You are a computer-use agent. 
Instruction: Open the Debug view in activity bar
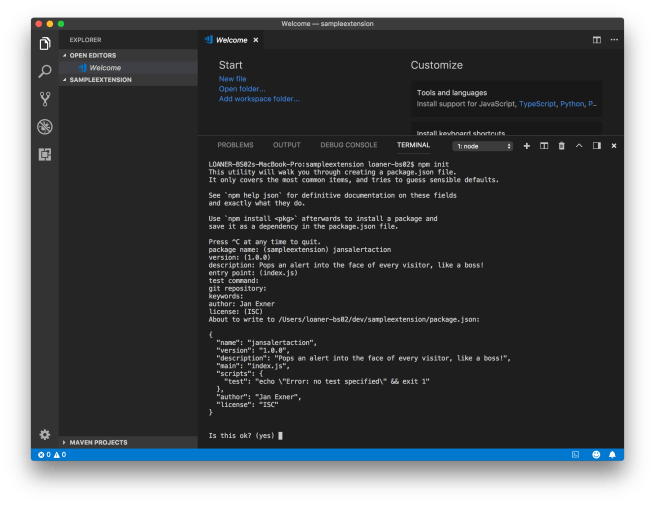click(x=45, y=126)
